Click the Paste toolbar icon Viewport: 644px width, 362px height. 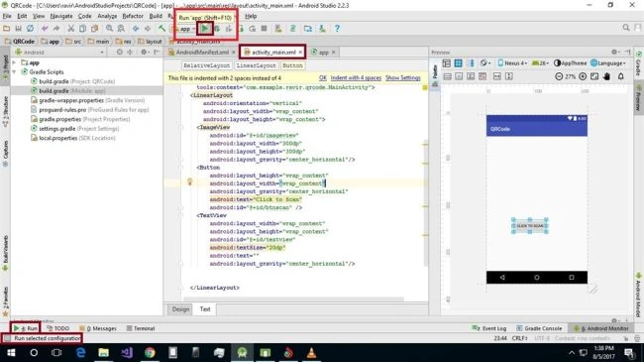[94, 29]
